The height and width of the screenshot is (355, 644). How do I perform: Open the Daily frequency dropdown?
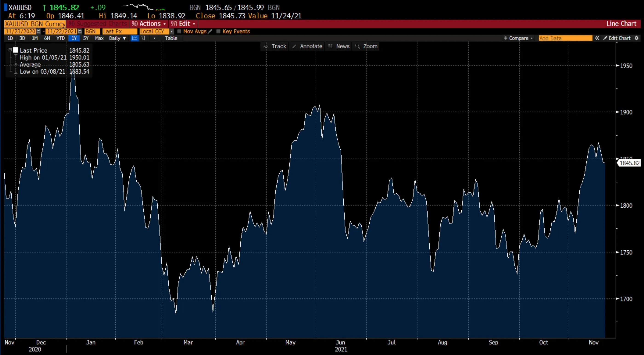click(117, 38)
